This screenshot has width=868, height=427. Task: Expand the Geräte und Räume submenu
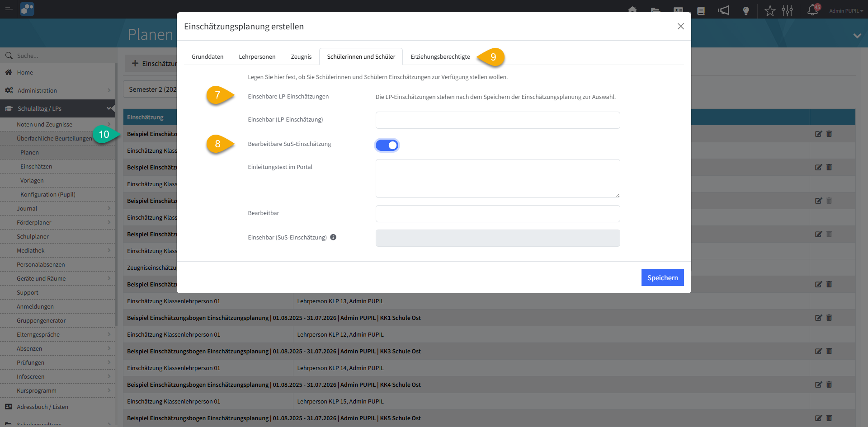(109, 278)
